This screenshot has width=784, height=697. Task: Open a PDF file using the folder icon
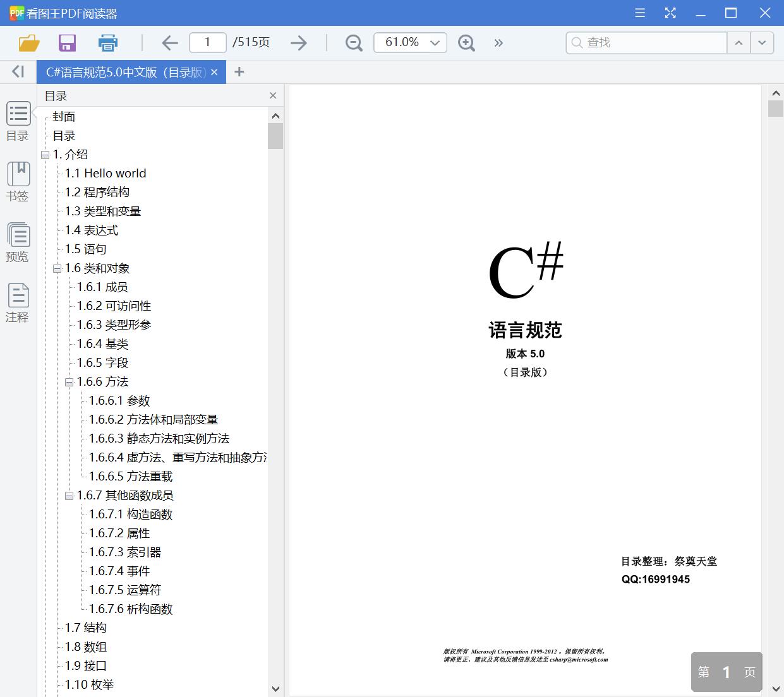coord(28,42)
